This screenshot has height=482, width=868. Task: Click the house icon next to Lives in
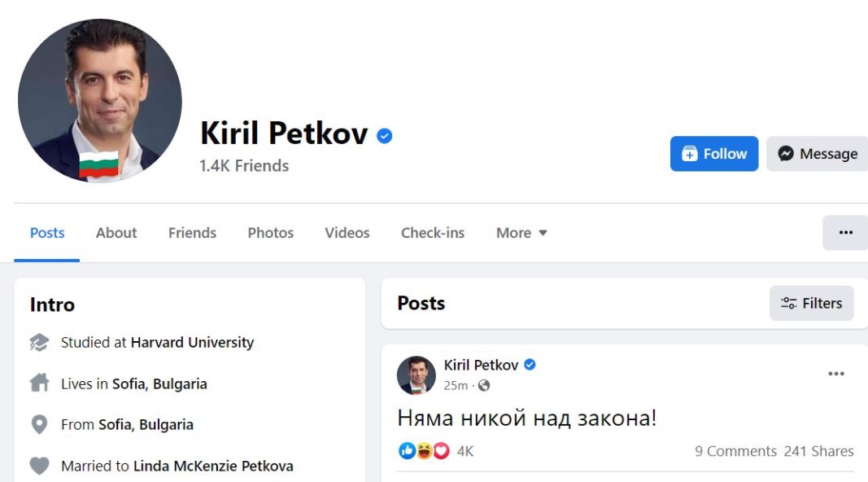[x=39, y=383]
